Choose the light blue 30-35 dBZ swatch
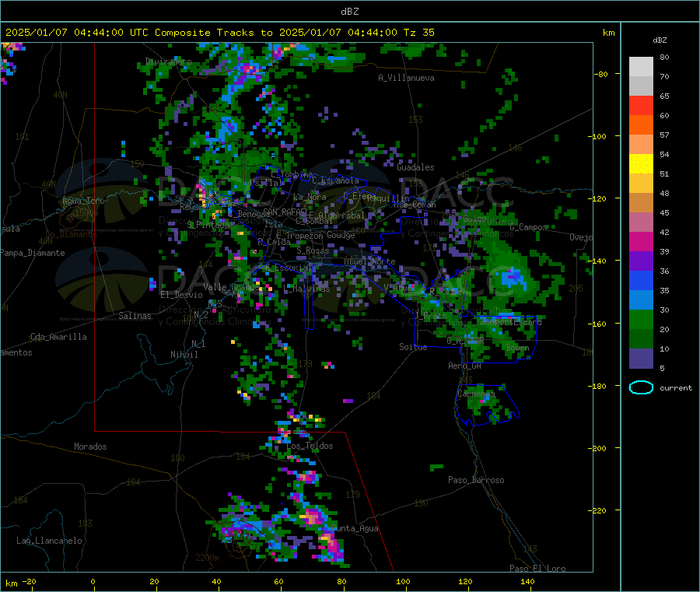The height and width of the screenshot is (592, 700). coord(641,300)
